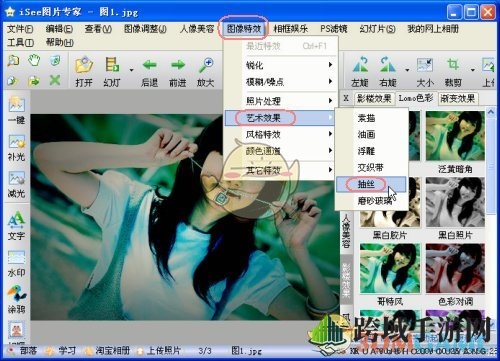This screenshot has width=500, height=361.
Task: Click the highlighted 艺术效果 menu item
Action: 280,118
